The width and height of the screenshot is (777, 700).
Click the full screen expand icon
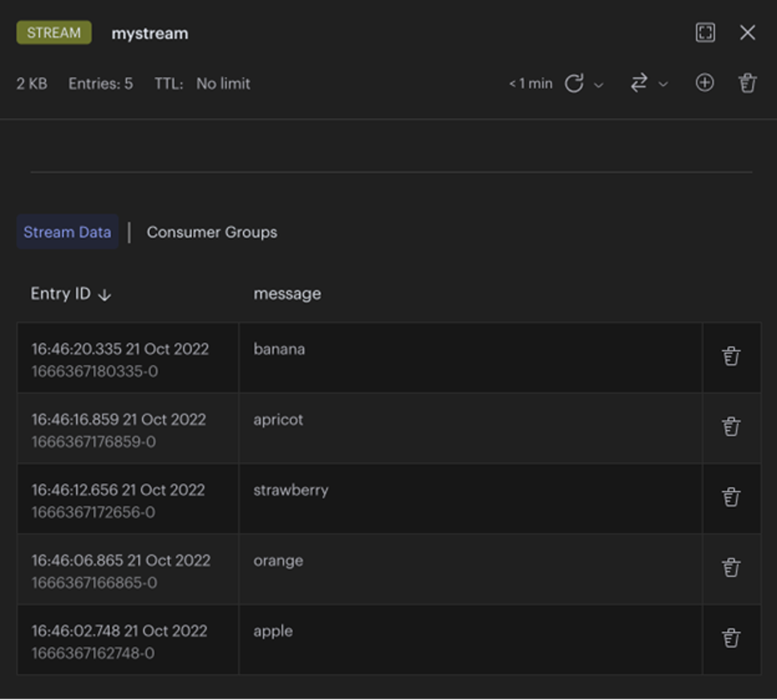coord(705,33)
